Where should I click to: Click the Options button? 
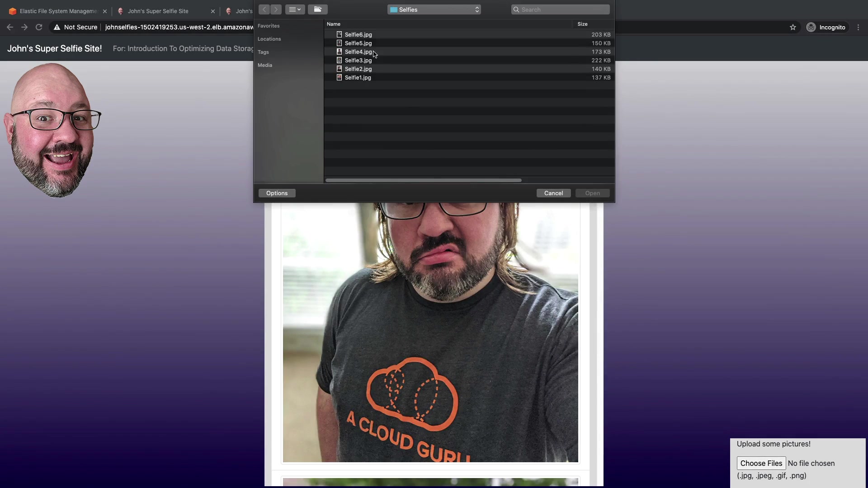pos(277,193)
